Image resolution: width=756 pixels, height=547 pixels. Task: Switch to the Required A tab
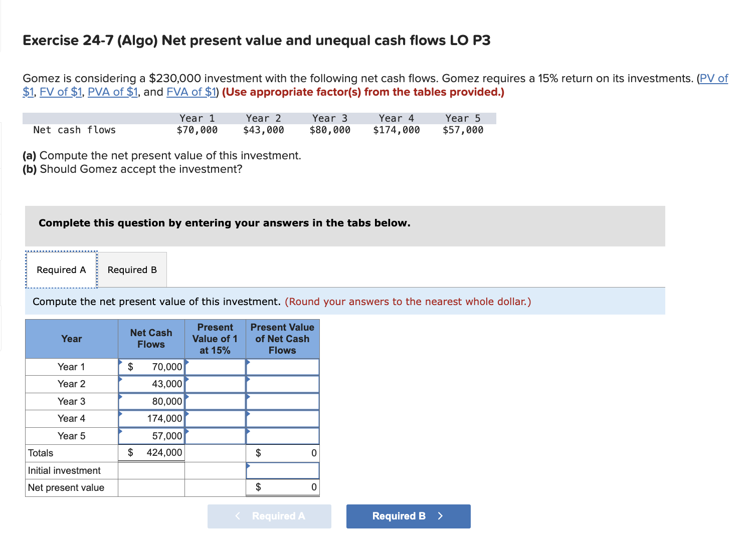[61, 269]
